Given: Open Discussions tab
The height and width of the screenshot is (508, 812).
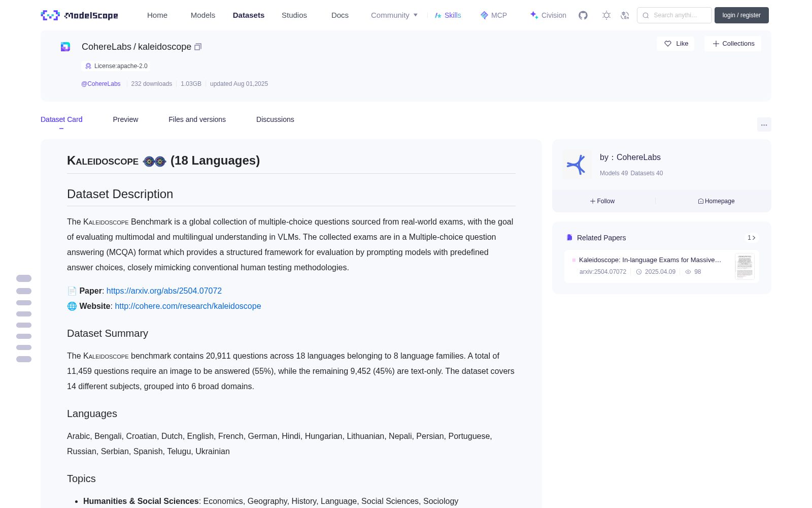Looking at the screenshot, I should click(275, 119).
